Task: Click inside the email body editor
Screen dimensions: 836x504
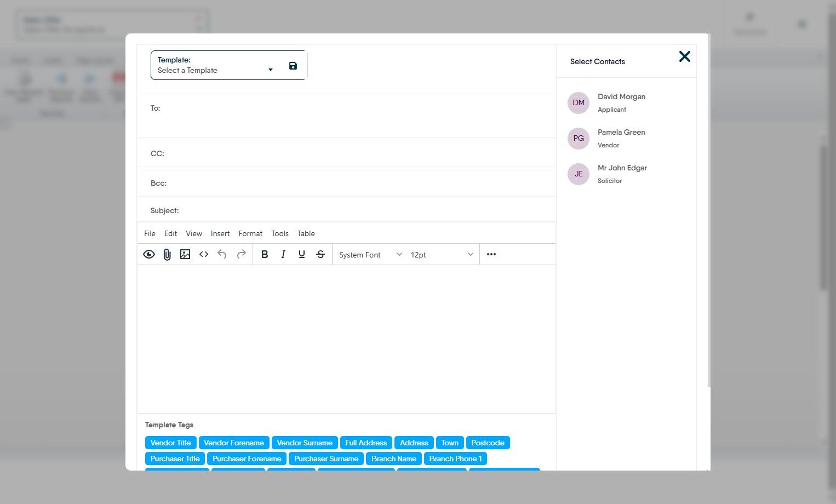Action: point(346,339)
